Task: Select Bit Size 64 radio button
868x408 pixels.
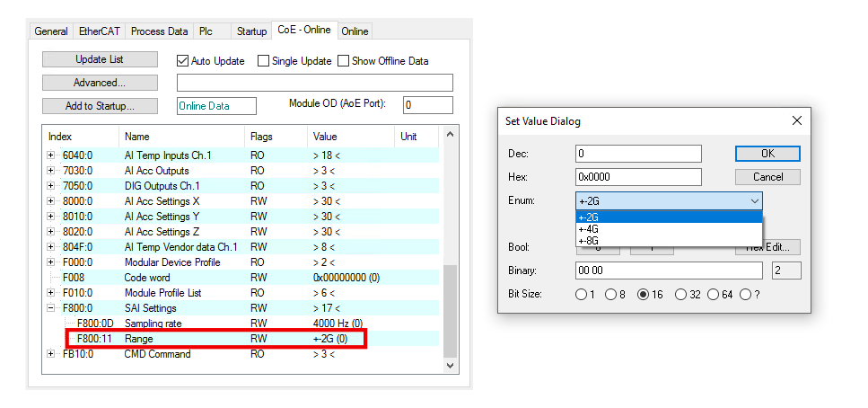Action: pos(714,295)
